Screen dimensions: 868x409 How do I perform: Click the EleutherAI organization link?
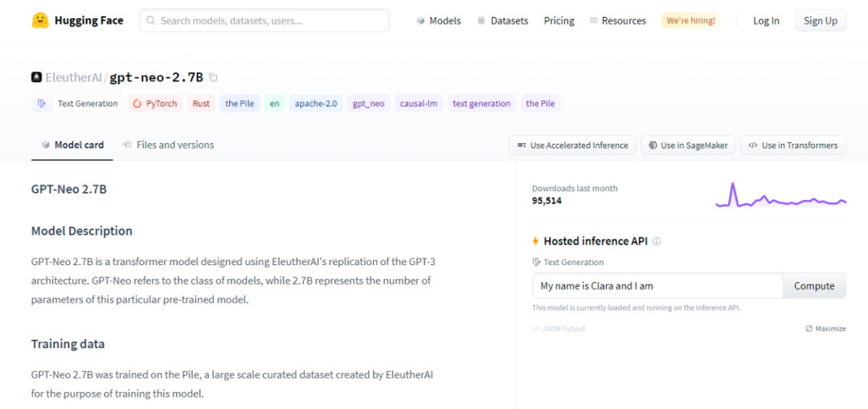tap(73, 78)
